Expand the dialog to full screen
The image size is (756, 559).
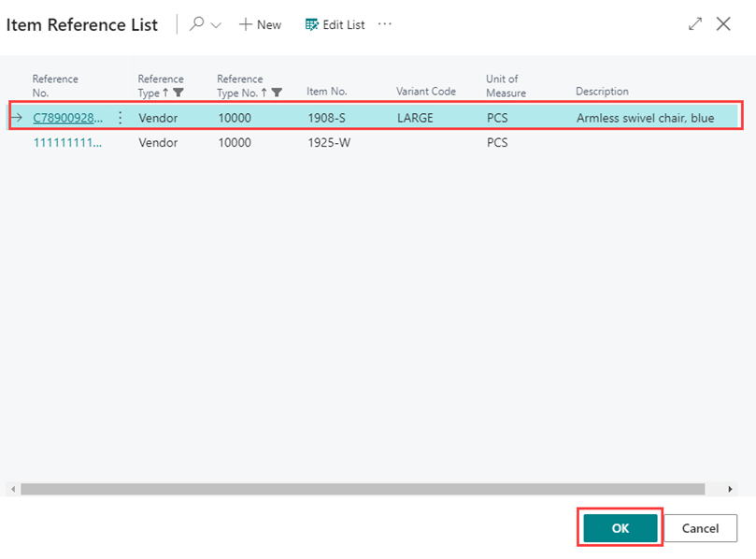pos(694,23)
